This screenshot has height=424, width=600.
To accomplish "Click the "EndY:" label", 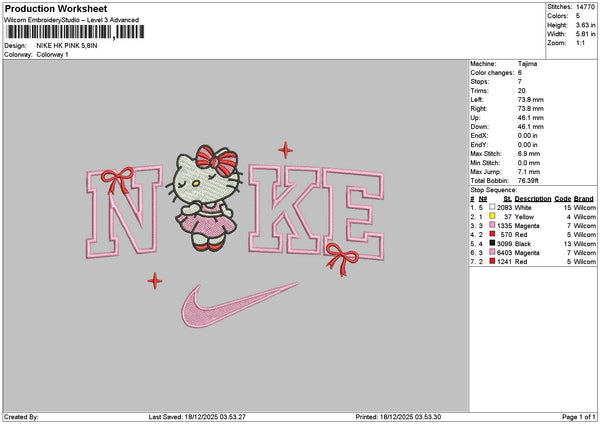I will tap(479, 145).
